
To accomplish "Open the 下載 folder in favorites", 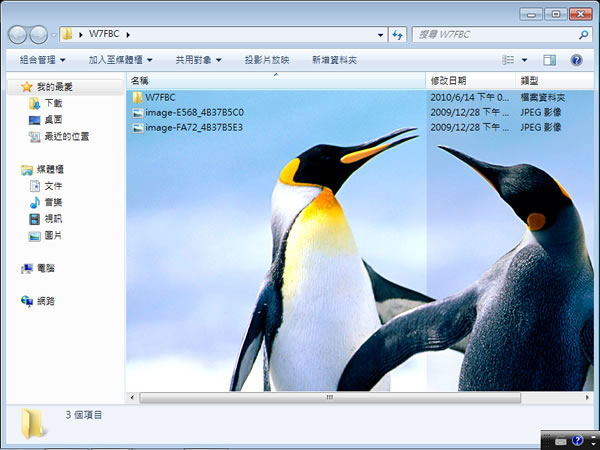I will 52,103.
